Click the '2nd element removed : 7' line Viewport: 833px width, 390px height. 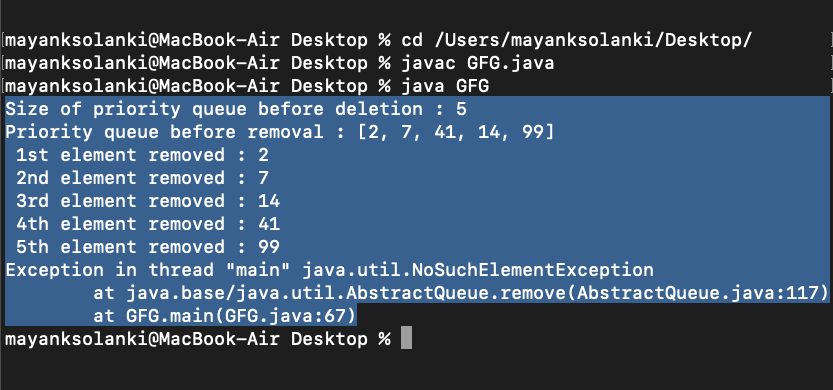[x=142, y=178]
